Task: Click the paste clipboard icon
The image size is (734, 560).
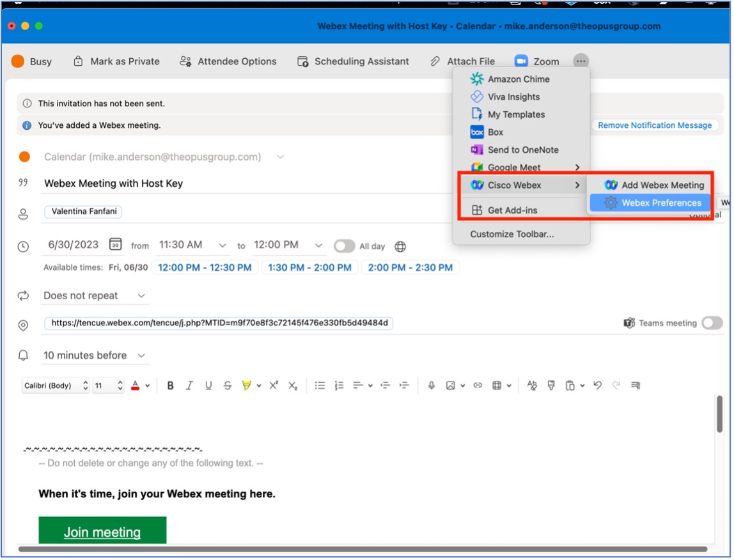Action: (x=570, y=386)
